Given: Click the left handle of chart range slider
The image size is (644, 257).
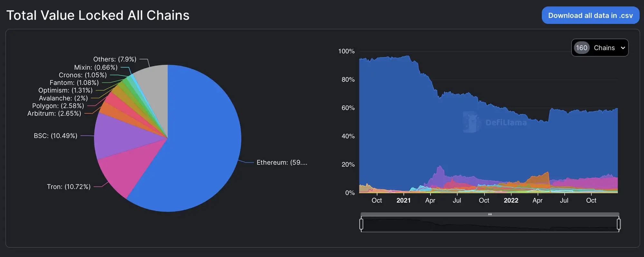Looking at the screenshot, I should 361,224.
